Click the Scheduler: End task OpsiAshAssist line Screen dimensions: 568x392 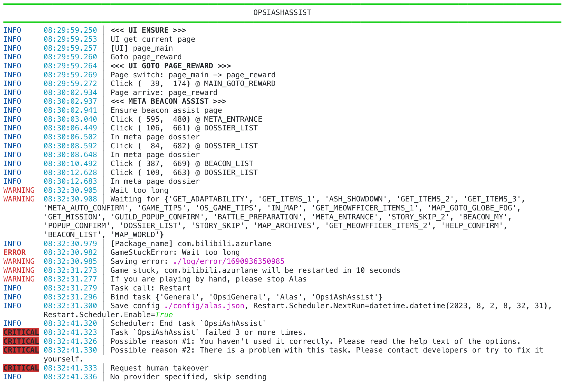pos(187,323)
